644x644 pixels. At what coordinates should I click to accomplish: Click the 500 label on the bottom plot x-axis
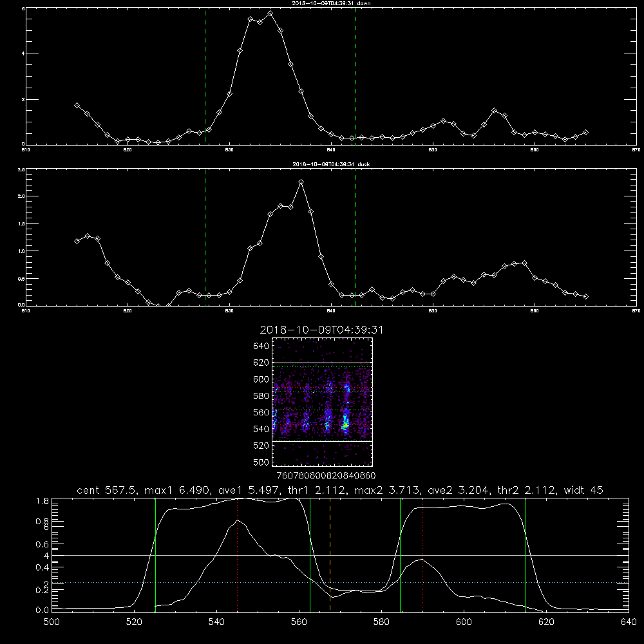pos(52,622)
